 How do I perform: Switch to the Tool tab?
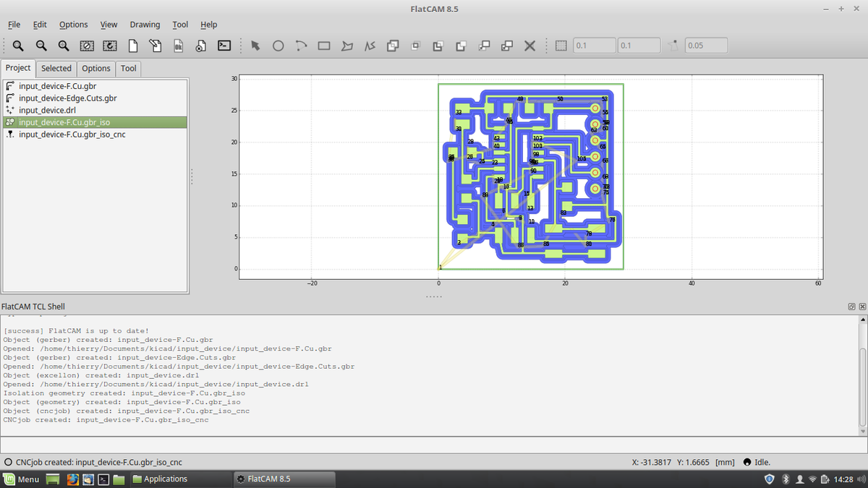coord(129,69)
